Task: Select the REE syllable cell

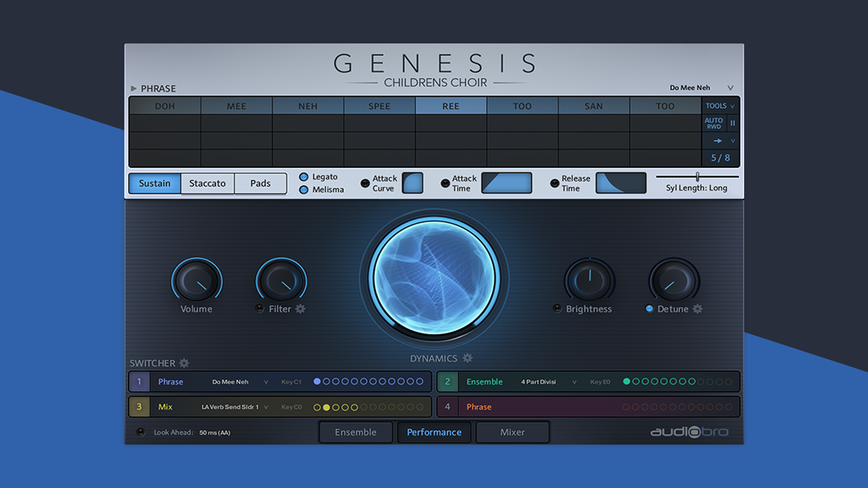Action: click(x=451, y=106)
